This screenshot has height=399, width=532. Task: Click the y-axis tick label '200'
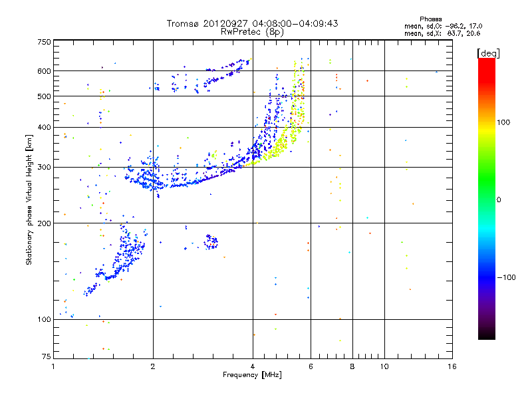pyautogui.click(x=44, y=223)
